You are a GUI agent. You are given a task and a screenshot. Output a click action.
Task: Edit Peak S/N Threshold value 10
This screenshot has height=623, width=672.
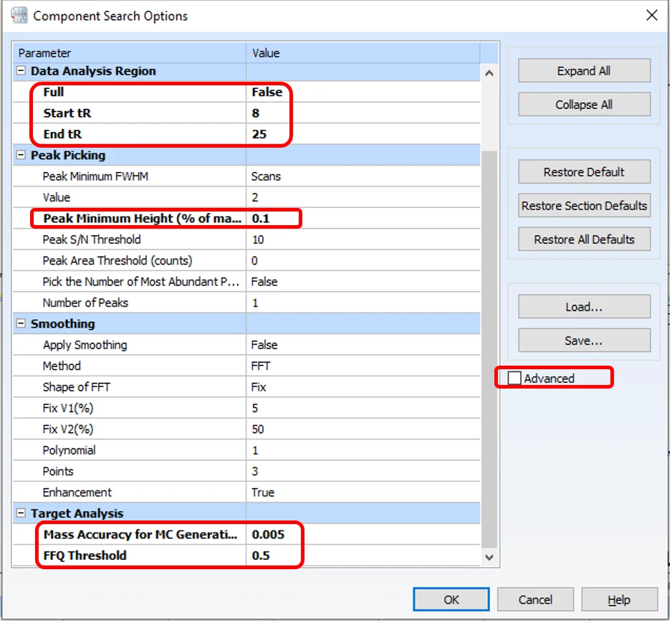[x=364, y=240]
